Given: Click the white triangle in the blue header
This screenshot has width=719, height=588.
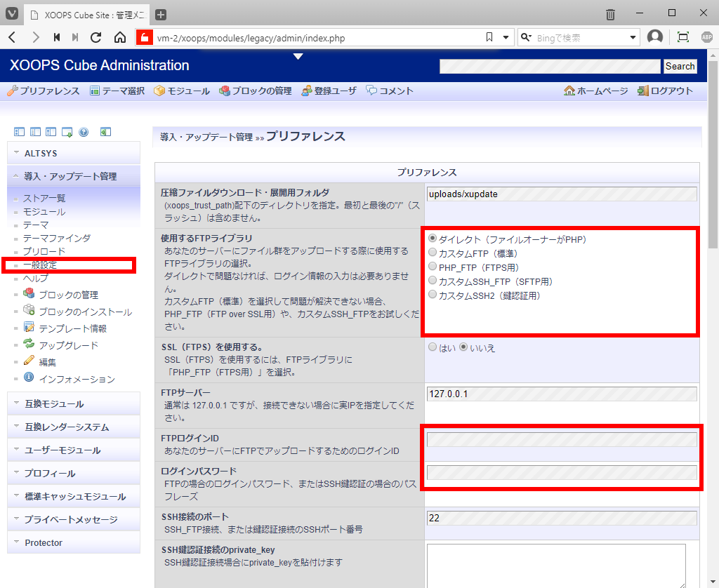Looking at the screenshot, I should [x=298, y=56].
